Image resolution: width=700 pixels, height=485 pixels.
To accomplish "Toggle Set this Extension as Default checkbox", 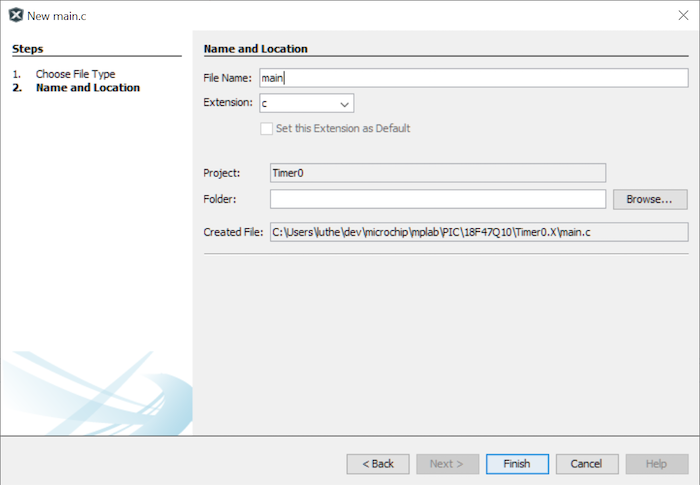I will pos(267,129).
